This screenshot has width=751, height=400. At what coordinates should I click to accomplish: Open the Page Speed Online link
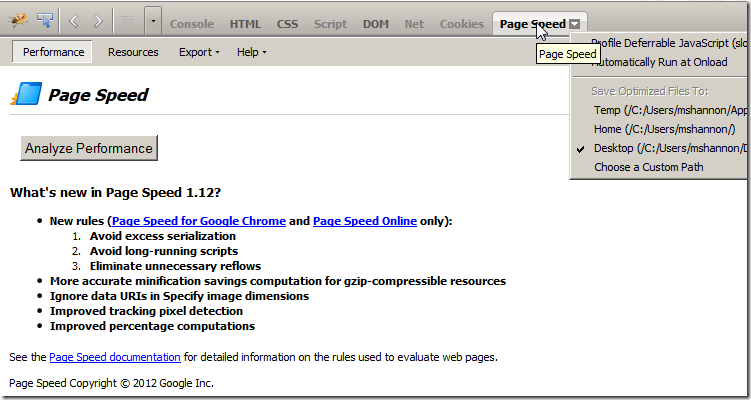(365, 221)
